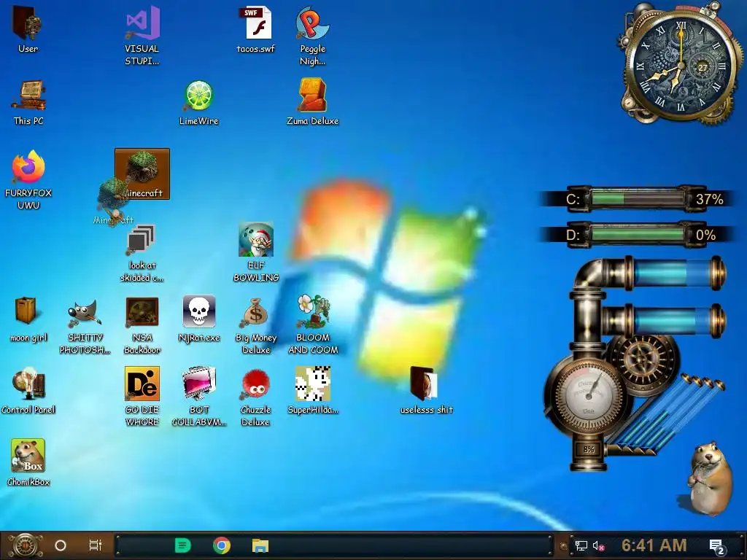Open the moon girl recycle bin
This screenshot has height=560, width=747.
[x=28, y=319]
